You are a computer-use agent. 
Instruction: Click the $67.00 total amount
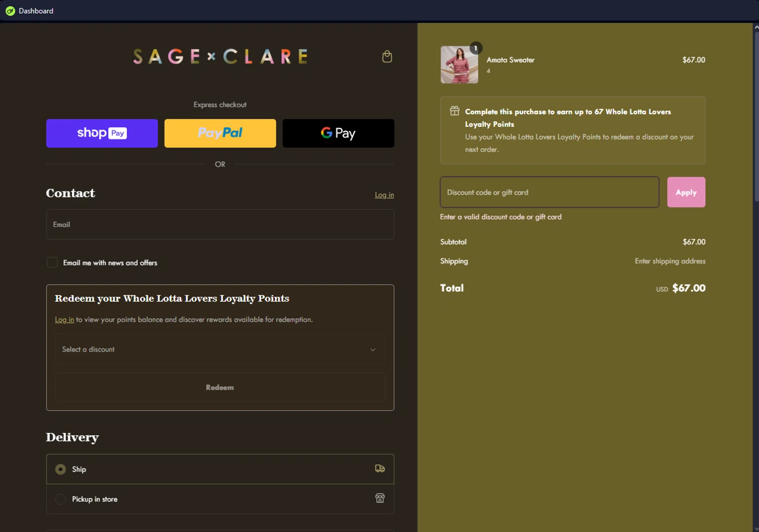click(x=689, y=288)
